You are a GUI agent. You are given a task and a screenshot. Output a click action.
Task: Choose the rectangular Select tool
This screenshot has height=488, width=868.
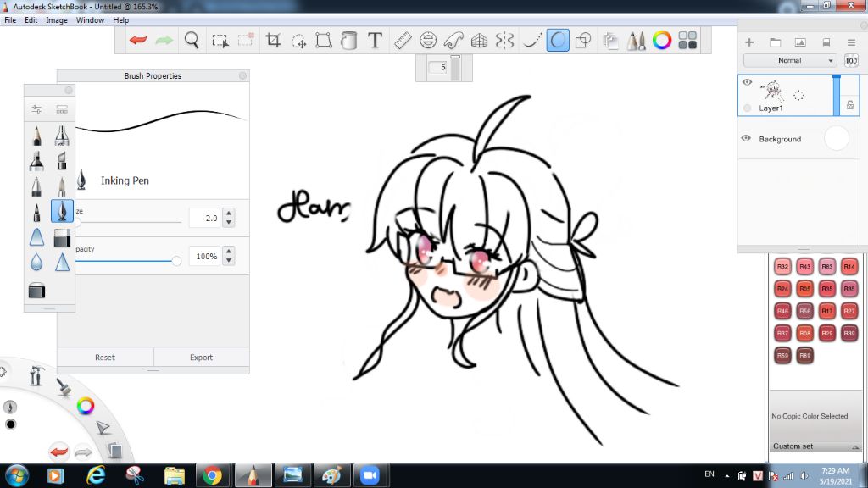(x=220, y=41)
